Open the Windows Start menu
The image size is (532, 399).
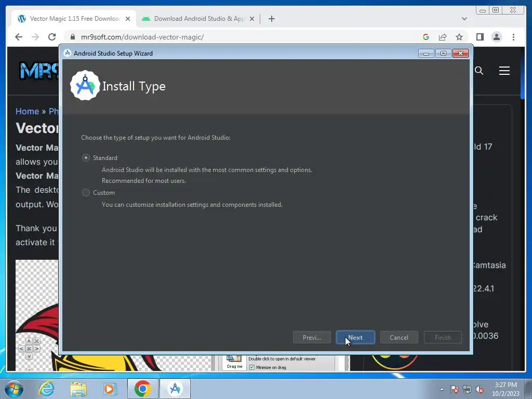[x=14, y=389]
